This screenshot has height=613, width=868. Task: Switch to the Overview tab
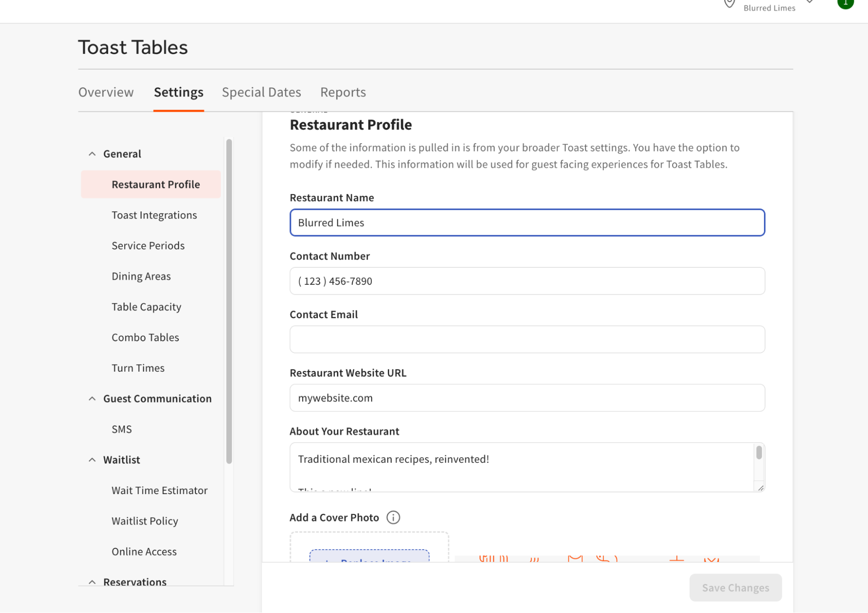point(106,92)
